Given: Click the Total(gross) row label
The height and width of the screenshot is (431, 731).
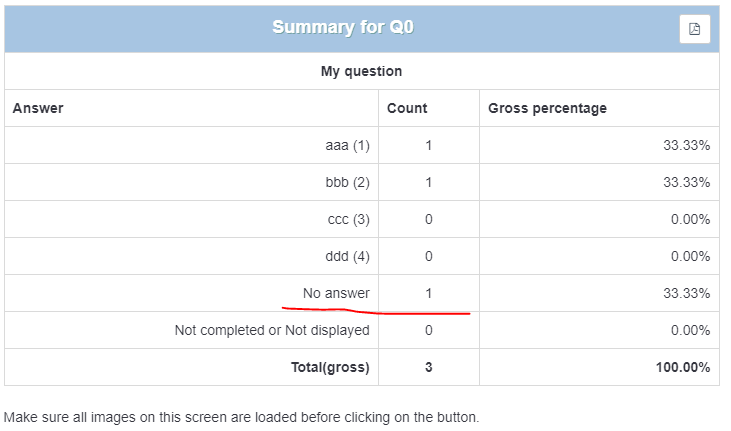Looking at the screenshot, I should [330, 367].
